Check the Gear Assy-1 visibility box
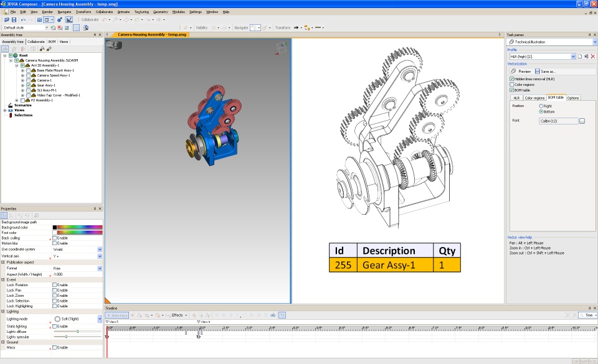 tap(29, 85)
